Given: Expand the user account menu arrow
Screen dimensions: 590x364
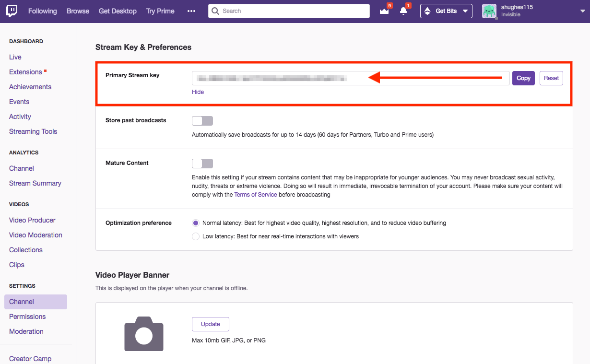Looking at the screenshot, I should 582,11.
